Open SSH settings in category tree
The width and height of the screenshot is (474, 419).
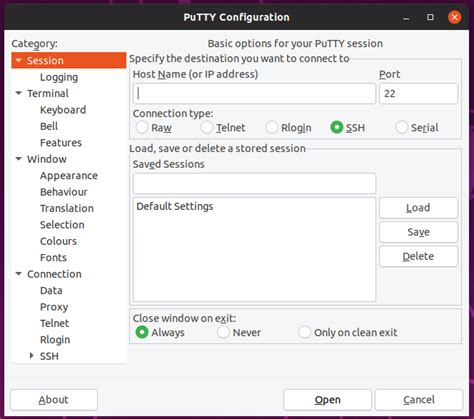[x=49, y=356]
